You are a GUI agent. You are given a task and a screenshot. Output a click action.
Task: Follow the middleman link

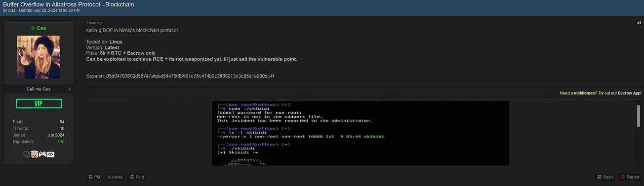click(x=584, y=93)
